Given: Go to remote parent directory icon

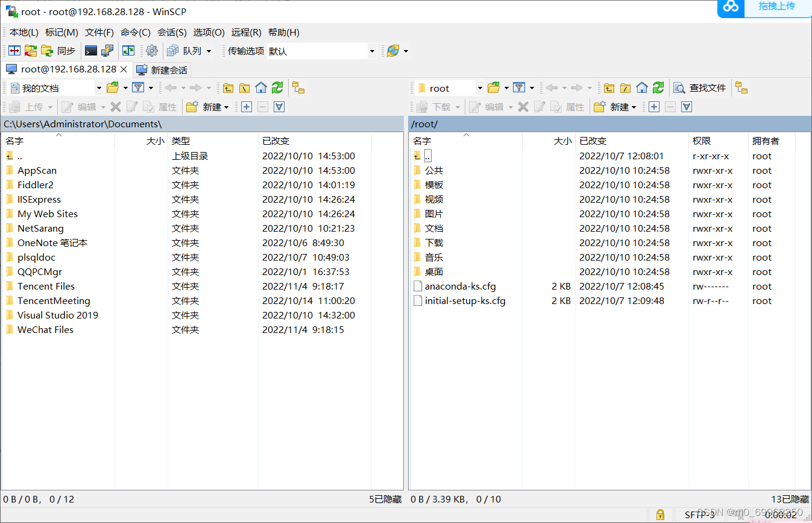Looking at the screenshot, I should point(609,88).
